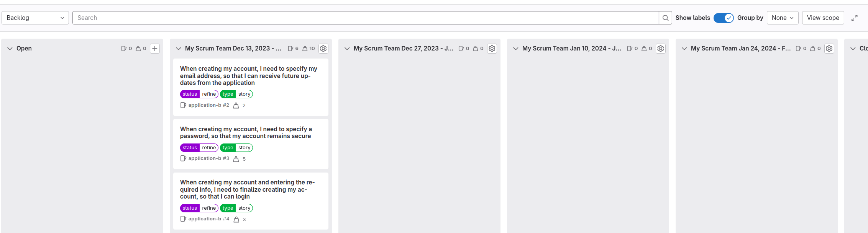Click purple status refine label on first card

(199, 94)
